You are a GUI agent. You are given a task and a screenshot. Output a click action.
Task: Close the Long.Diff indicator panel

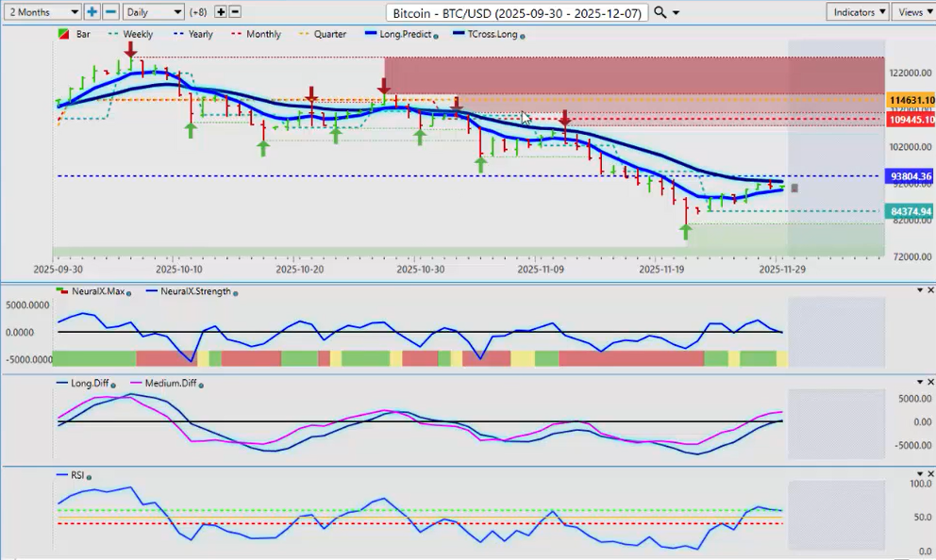(931, 382)
